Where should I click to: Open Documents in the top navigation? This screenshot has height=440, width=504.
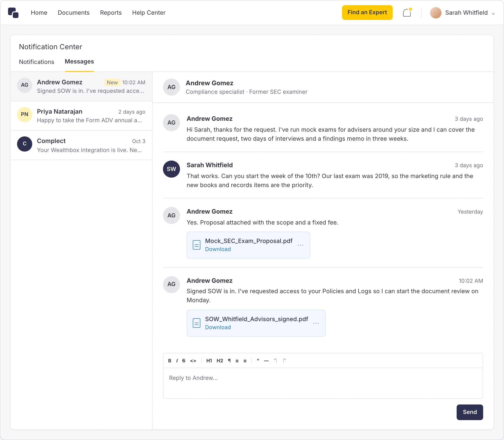(74, 13)
